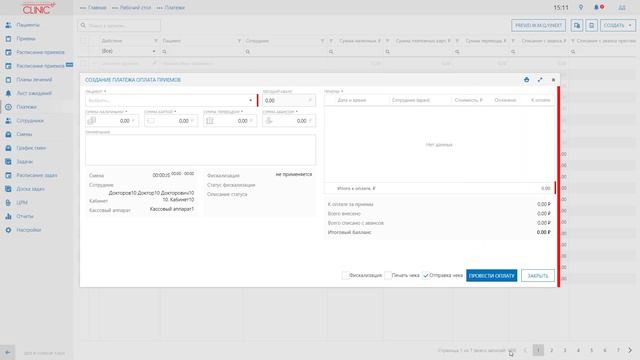The image size is (640, 360).
Task: Click the location pin icon in top bar
Action: [581, 7]
